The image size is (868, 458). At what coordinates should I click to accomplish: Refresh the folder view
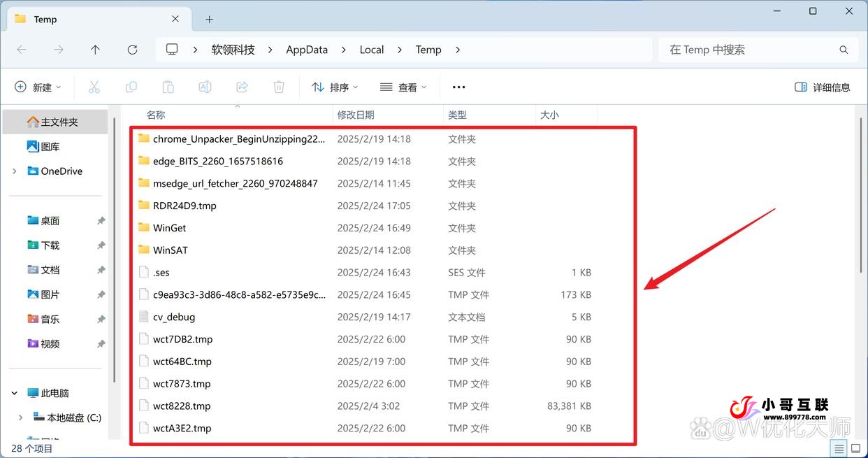point(132,50)
